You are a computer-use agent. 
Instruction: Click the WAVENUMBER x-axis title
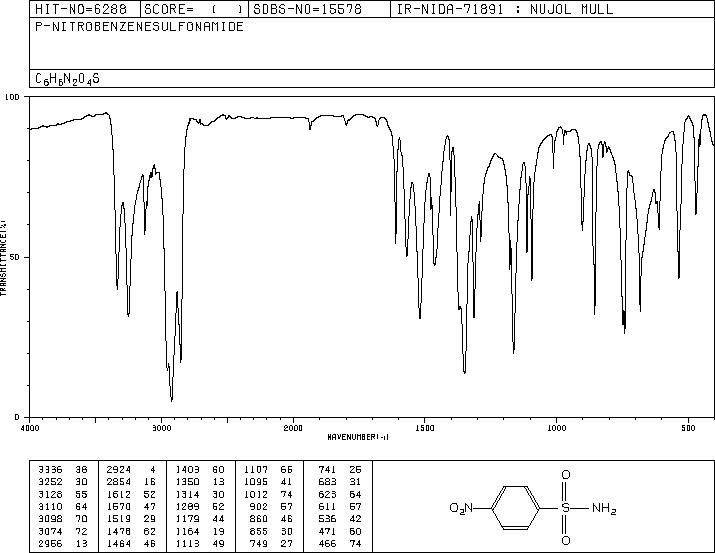(358, 437)
